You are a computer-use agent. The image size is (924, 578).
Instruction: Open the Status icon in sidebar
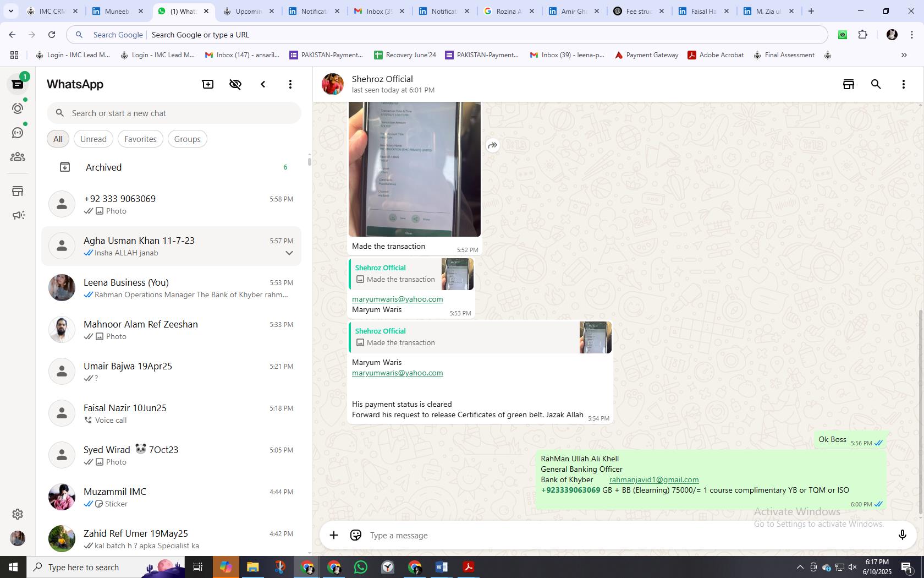click(x=18, y=108)
